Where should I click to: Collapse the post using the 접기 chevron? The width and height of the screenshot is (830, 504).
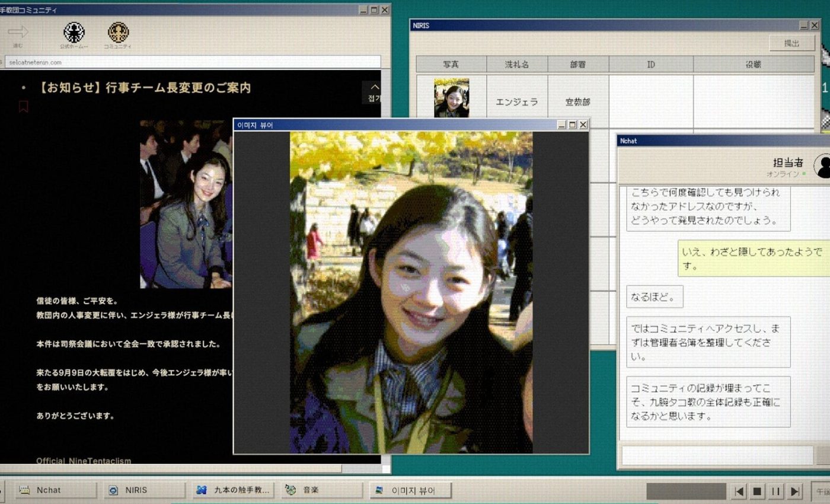374,92
